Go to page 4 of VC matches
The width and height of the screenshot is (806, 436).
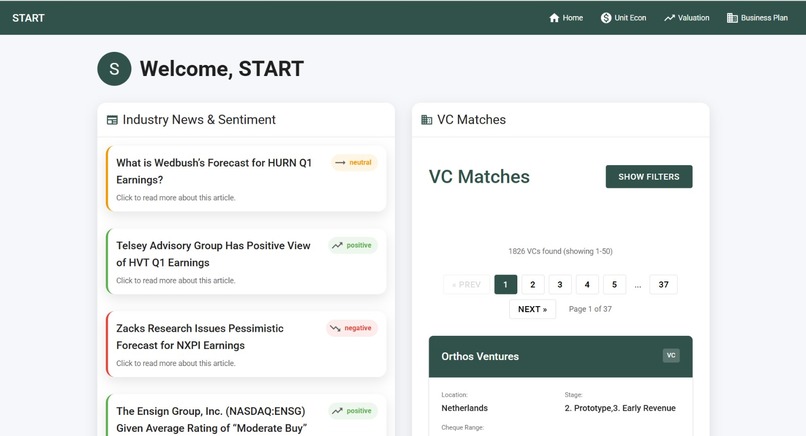[x=587, y=284]
